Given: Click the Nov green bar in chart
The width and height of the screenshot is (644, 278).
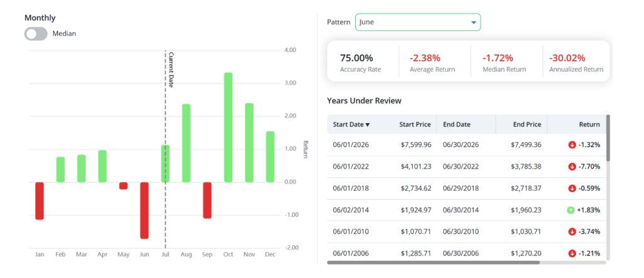Looking at the screenshot, I should [249, 143].
